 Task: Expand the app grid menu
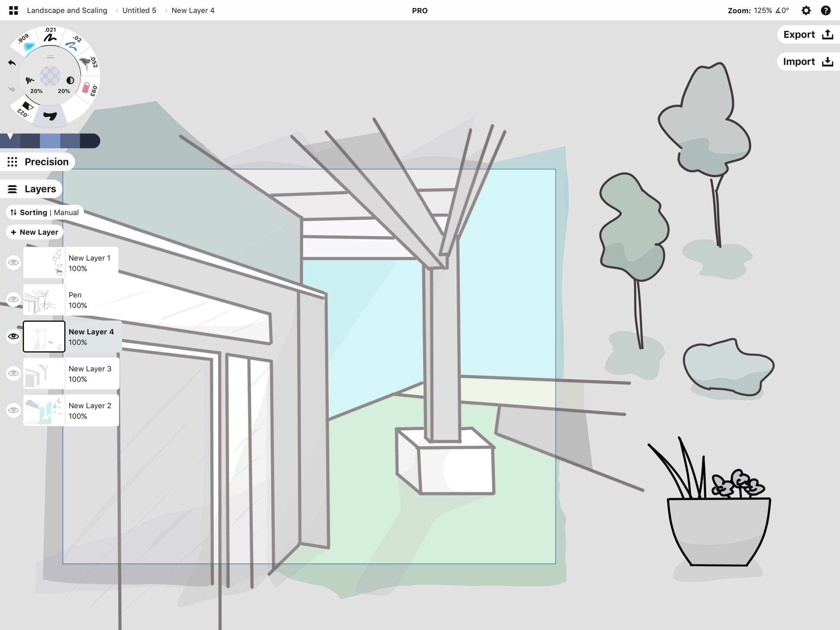[13, 10]
